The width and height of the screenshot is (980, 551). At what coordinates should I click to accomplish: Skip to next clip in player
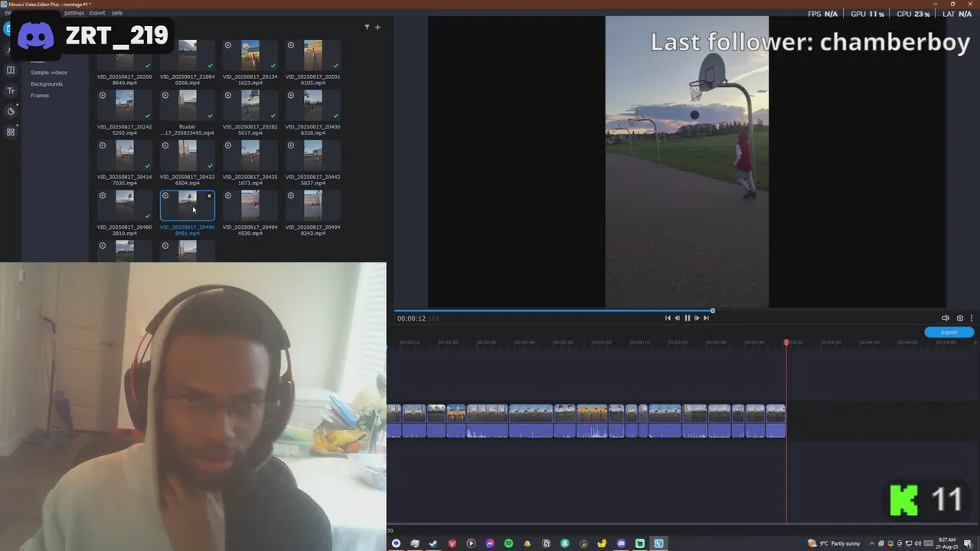tap(706, 318)
